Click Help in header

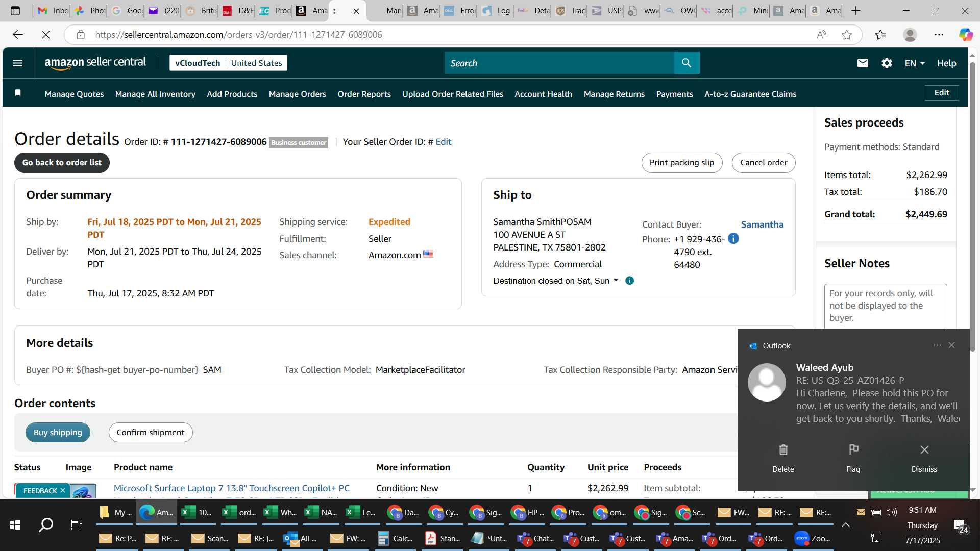(946, 63)
